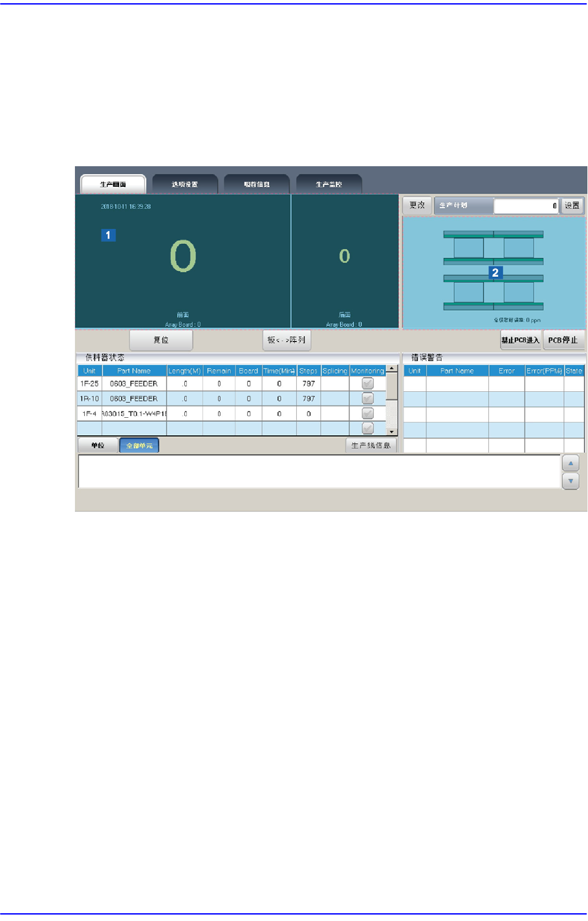Viewport: 588px width, 921px height.
Task: Click the message box up-arrow button
Action: [x=571, y=464]
